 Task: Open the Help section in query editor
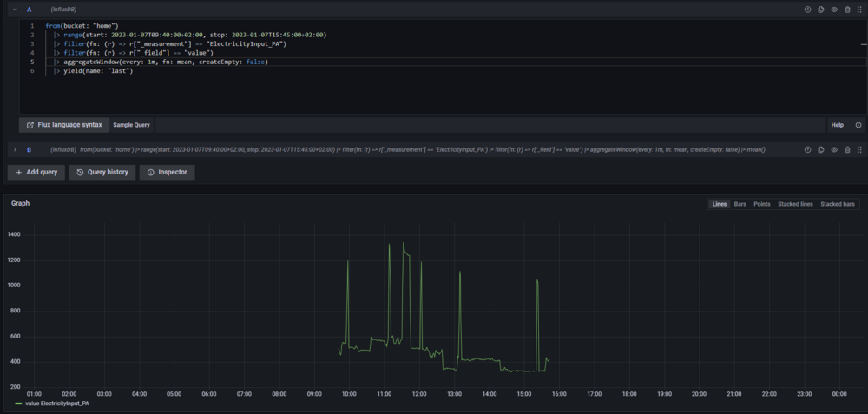tap(837, 125)
